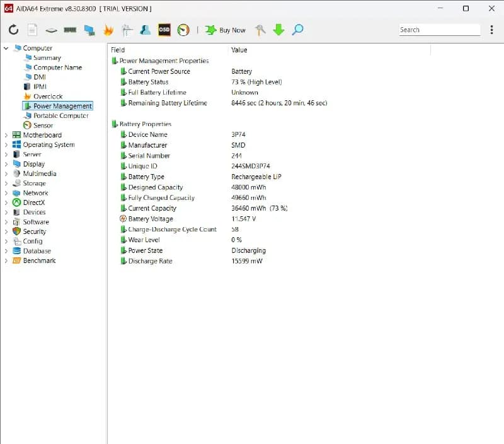Collapse the Computer tree node
The width and height of the screenshot is (504, 444).
6,49
